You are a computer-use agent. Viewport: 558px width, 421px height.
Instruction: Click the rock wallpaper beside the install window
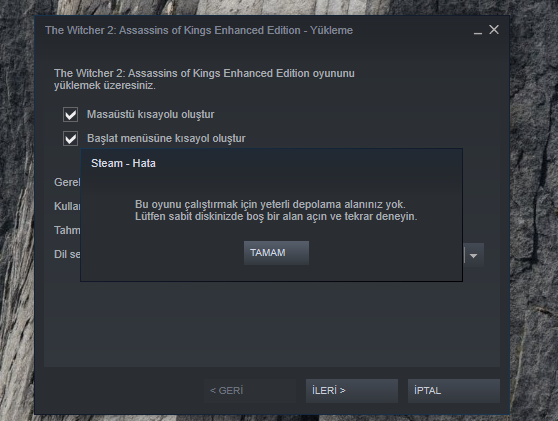point(534,214)
